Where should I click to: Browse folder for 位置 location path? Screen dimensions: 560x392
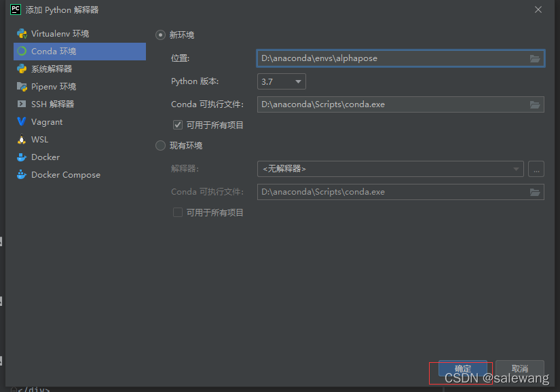(x=535, y=58)
